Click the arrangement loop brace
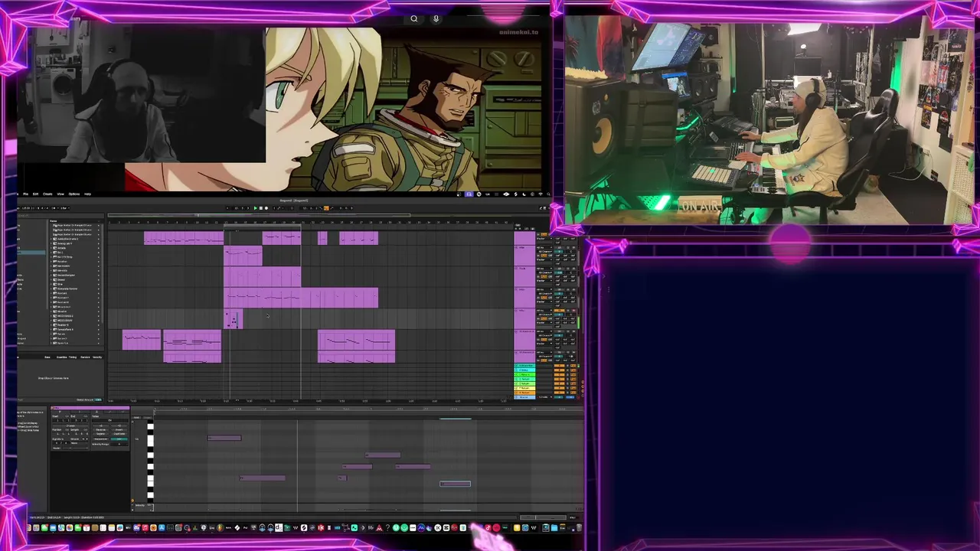980x551 pixels. click(x=263, y=225)
